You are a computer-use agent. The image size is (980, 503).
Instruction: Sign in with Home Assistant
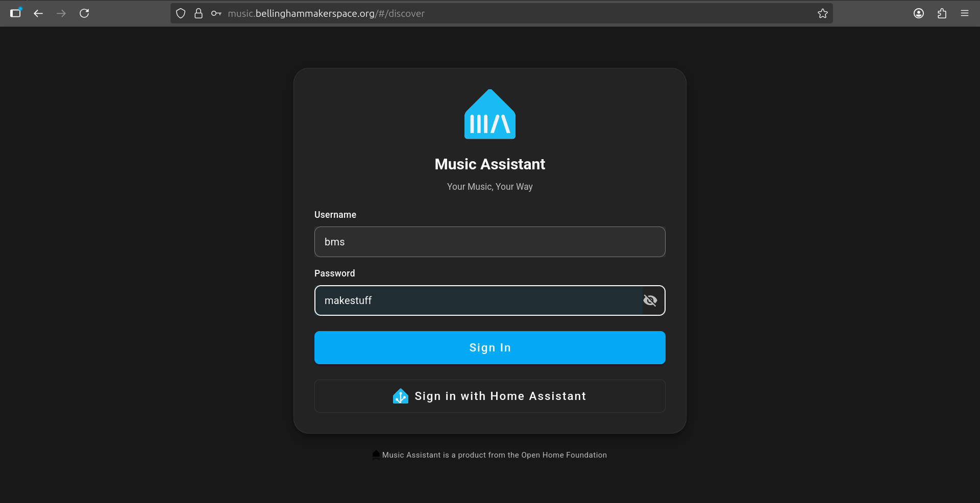[490, 396]
